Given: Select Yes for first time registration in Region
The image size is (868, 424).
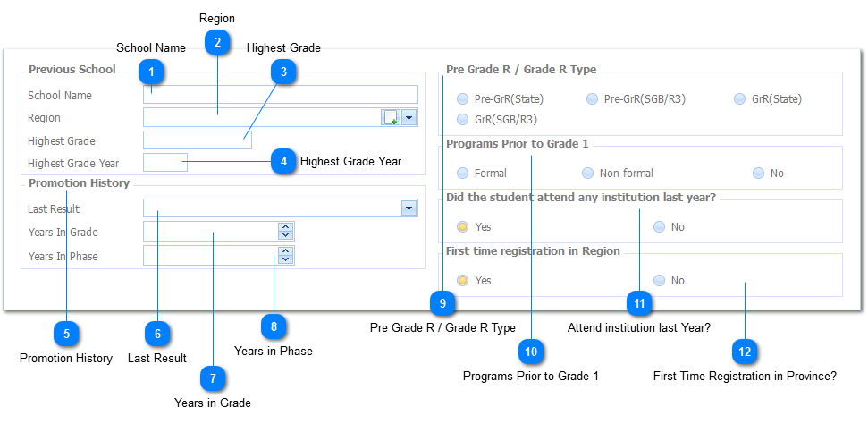Looking at the screenshot, I should coord(462,281).
